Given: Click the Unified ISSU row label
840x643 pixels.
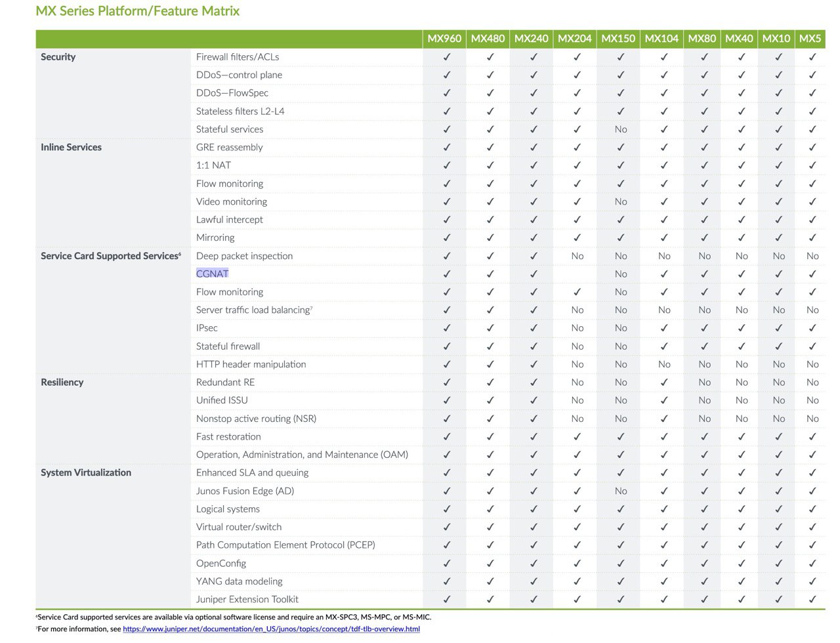Looking at the screenshot, I should click(222, 400).
